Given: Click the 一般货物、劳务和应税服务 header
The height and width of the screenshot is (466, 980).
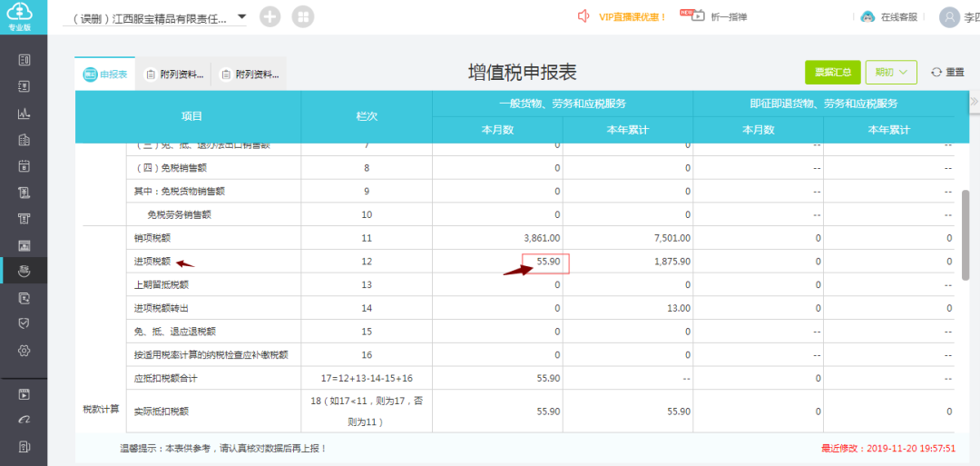Looking at the screenshot, I should [x=563, y=104].
